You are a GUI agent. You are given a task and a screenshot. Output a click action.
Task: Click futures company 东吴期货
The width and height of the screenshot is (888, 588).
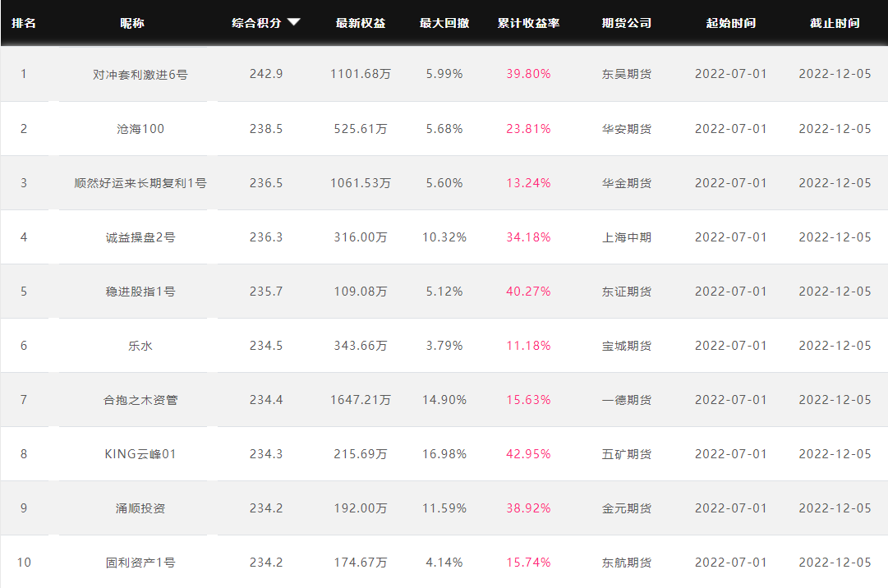click(626, 74)
